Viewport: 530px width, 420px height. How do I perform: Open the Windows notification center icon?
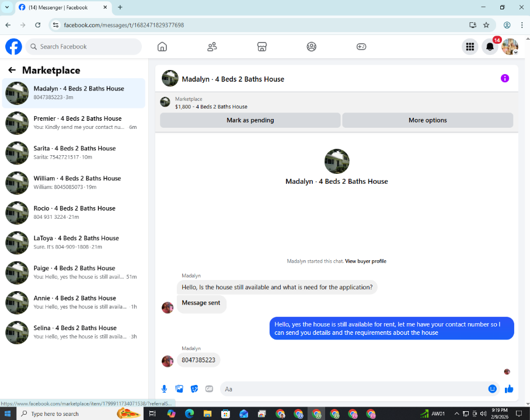519,414
